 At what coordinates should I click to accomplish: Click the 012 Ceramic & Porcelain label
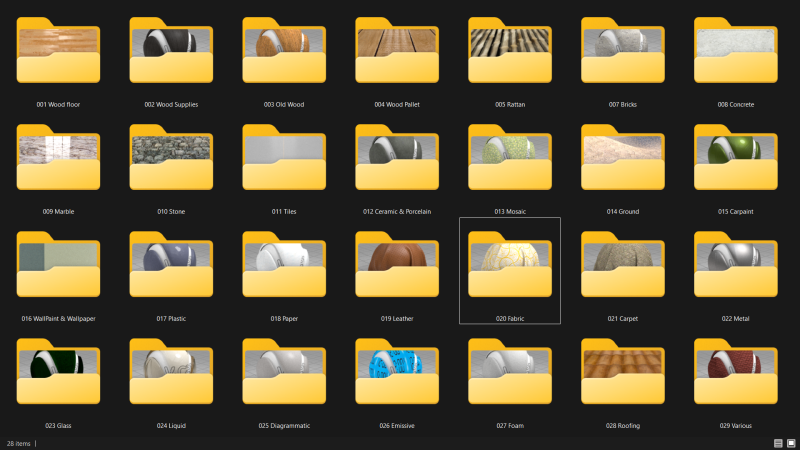coord(397,212)
